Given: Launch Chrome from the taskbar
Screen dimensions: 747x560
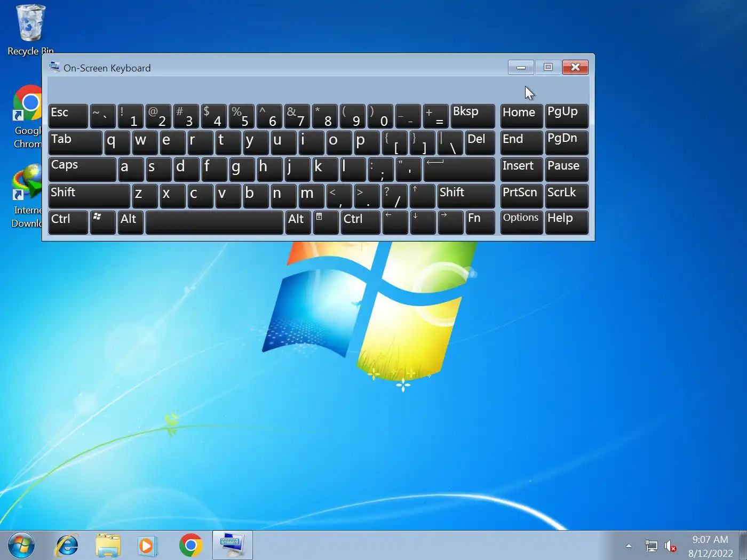Looking at the screenshot, I should pyautogui.click(x=190, y=546).
